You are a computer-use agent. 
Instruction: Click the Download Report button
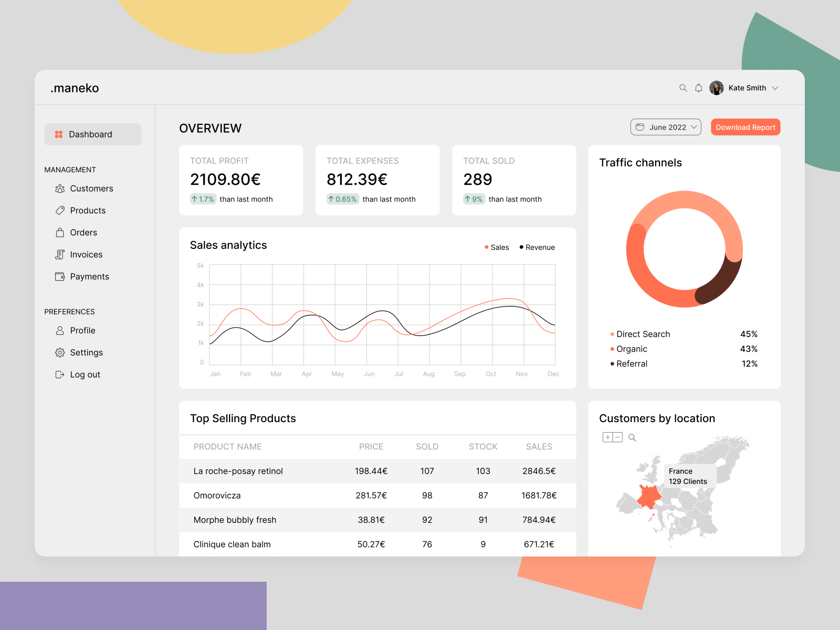click(x=745, y=127)
